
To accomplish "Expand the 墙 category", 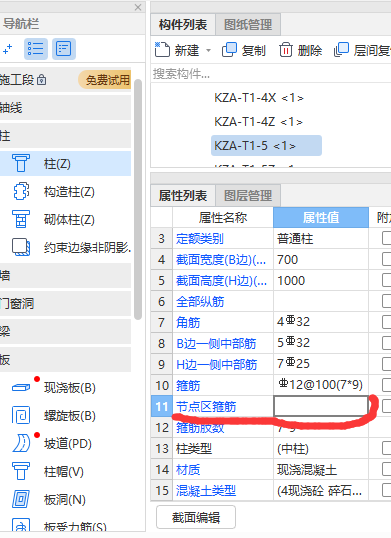I will click(x=65, y=276).
